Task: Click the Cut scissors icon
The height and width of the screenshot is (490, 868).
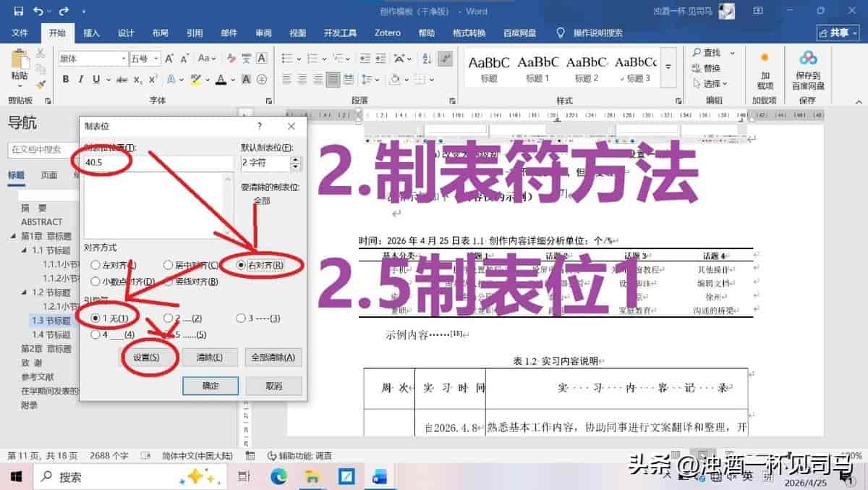Action: pos(41,53)
